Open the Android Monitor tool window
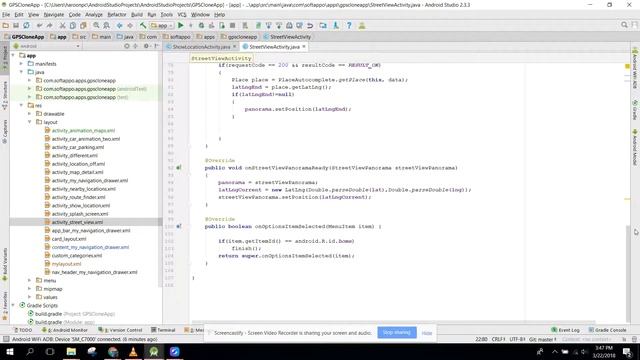Image resolution: width=640 pixels, height=360 pixels. (64, 330)
